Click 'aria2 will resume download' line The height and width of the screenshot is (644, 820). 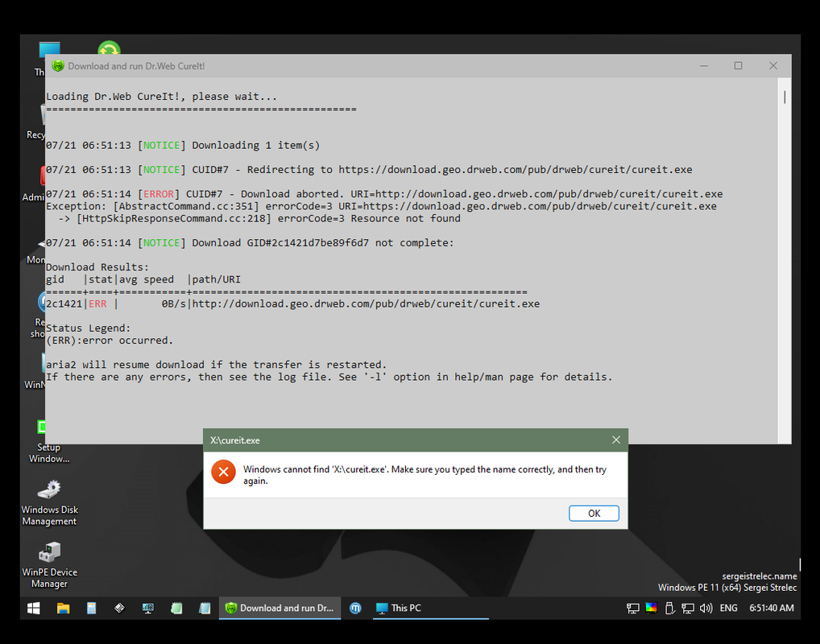pyautogui.click(x=217, y=365)
